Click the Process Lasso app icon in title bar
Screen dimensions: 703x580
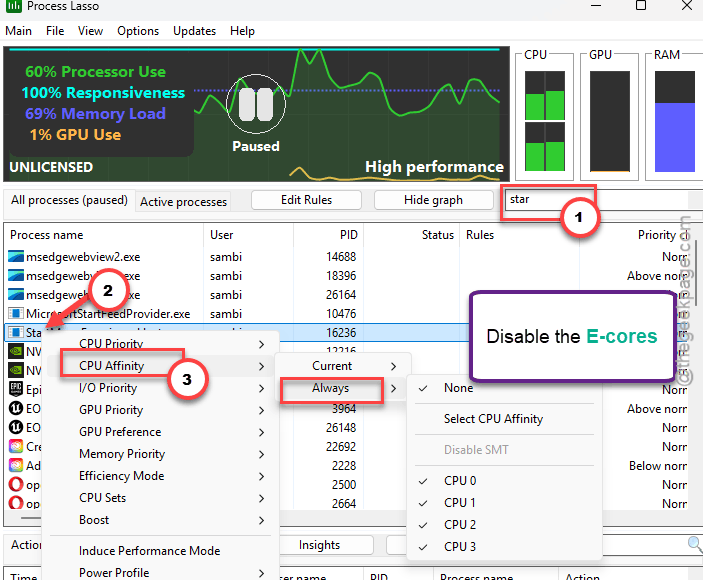click(x=14, y=6)
